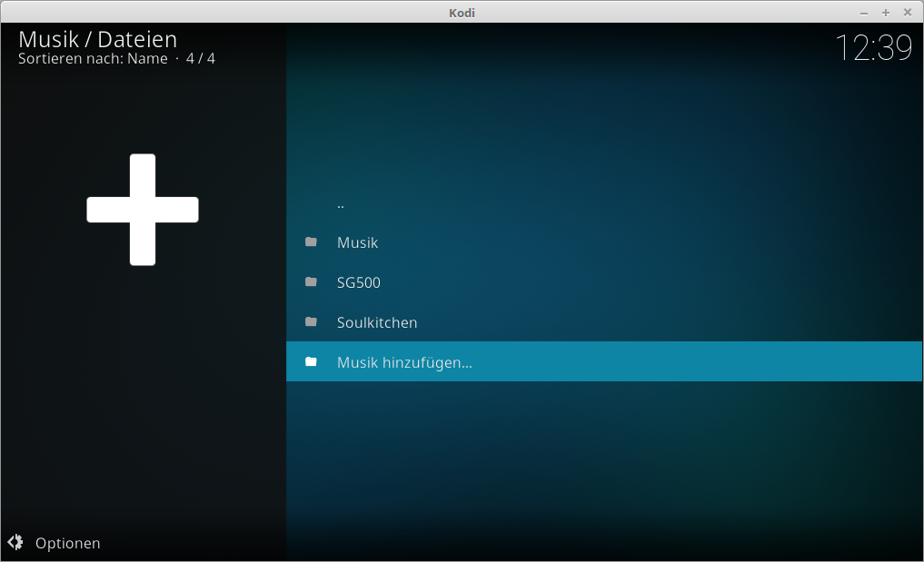Viewport: 924px width, 562px height.
Task: Click the folder icon of Musik hinzufügen
Action: click(312, 362)
